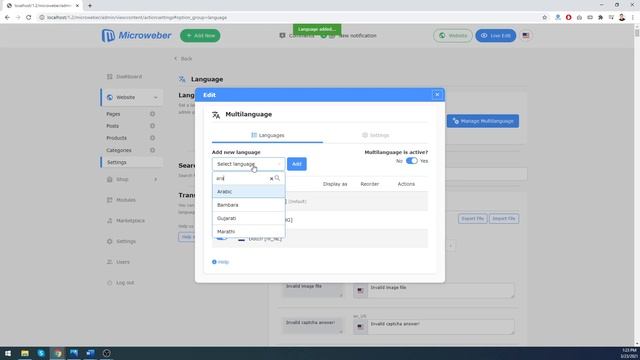Open the Website button in header

coord(453,36)
